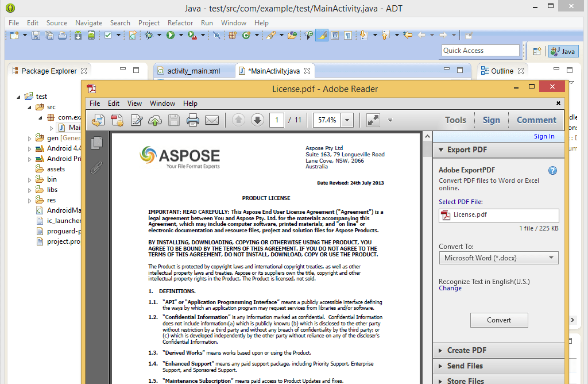Click the Read Mode expand icon
This screenshot has width=588, height=384.
point(373,120)
